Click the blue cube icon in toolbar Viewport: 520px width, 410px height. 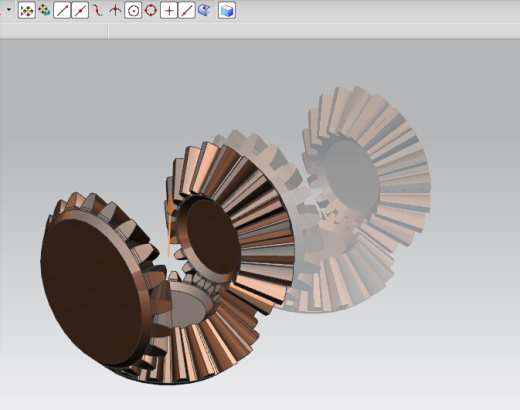(227, 10)
